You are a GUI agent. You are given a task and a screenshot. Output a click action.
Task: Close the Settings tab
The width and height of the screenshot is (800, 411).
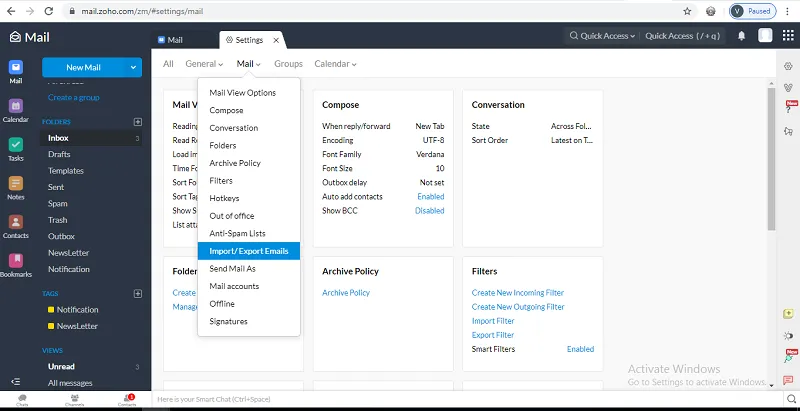(x=276, y=40)
